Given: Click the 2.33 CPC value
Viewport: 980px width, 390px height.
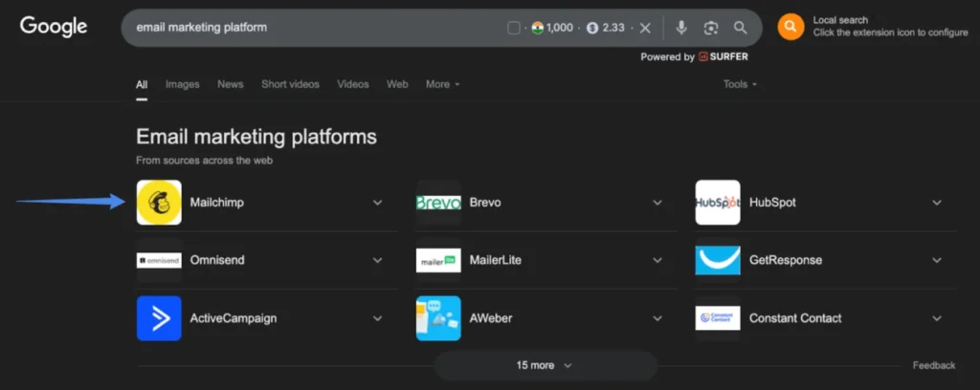Looking at the screenshot, I should click(x=613, y=28).
